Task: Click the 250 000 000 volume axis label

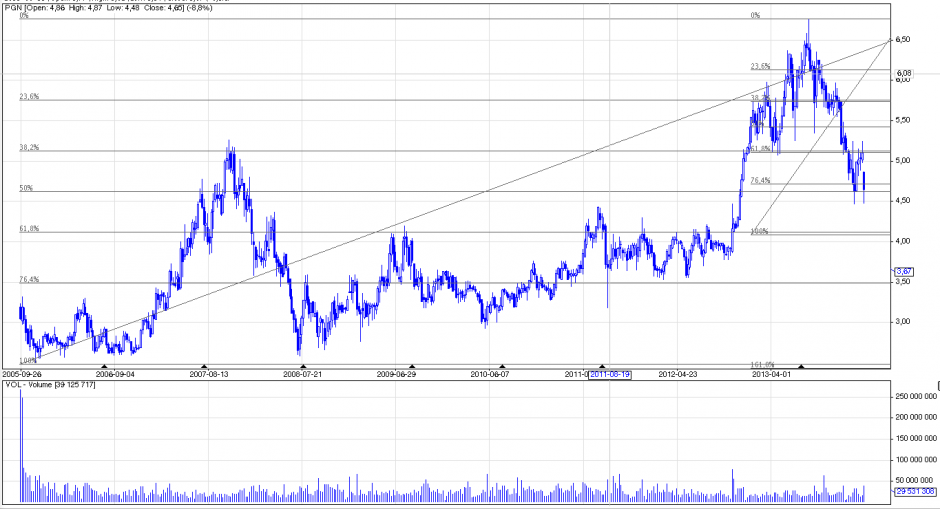Action: point(912,397)
